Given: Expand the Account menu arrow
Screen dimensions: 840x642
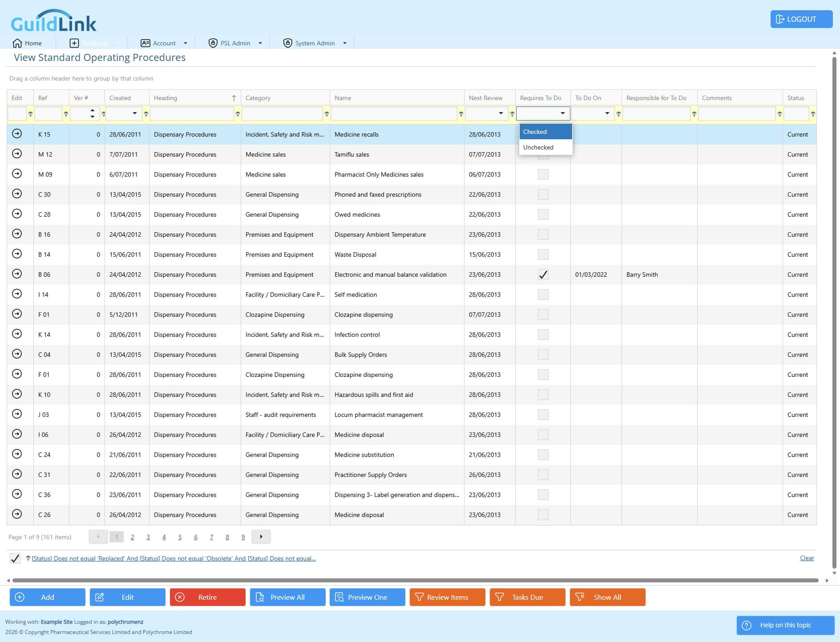Looking at the screenshot, I should pyautogui.click(x=186, y=43).
